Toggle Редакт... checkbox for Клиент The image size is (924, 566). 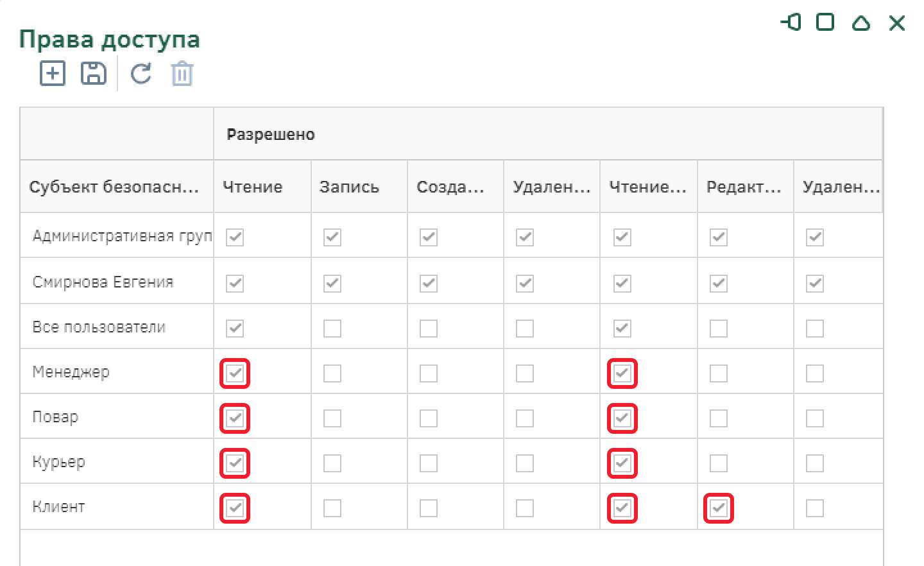[719, 508]
